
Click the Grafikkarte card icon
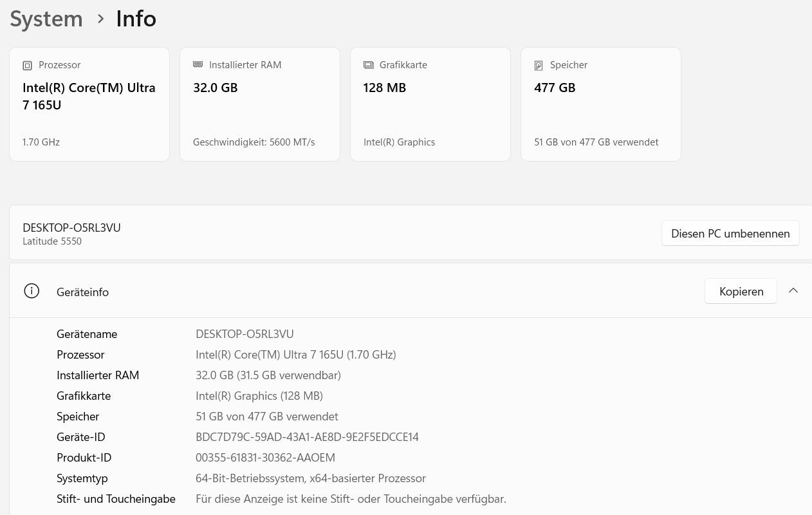(368, 65)
